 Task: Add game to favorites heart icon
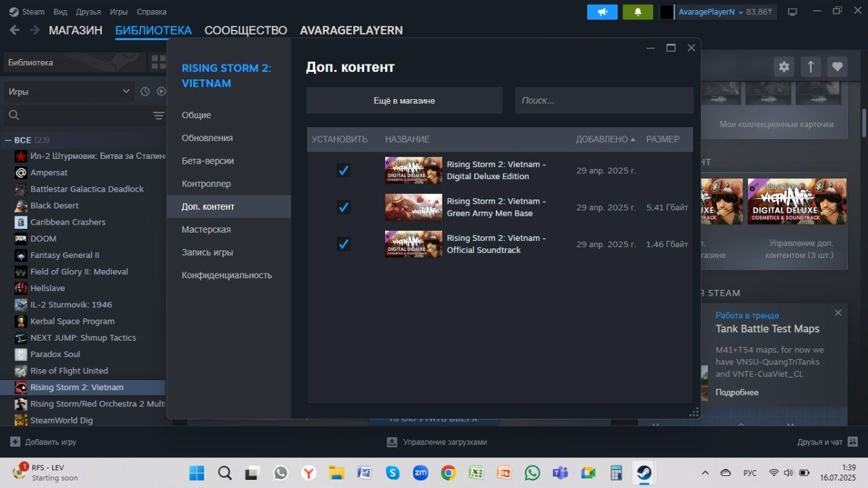(x=837, y=67)
